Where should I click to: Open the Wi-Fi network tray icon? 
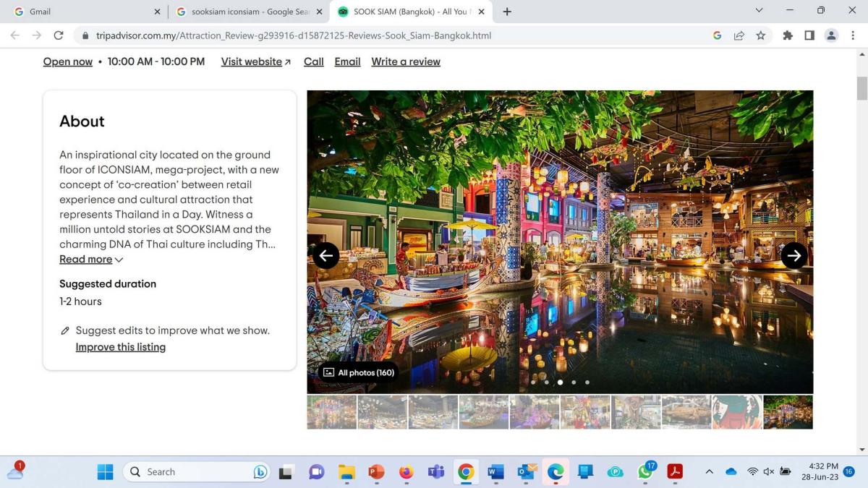(x=753, y=472)
